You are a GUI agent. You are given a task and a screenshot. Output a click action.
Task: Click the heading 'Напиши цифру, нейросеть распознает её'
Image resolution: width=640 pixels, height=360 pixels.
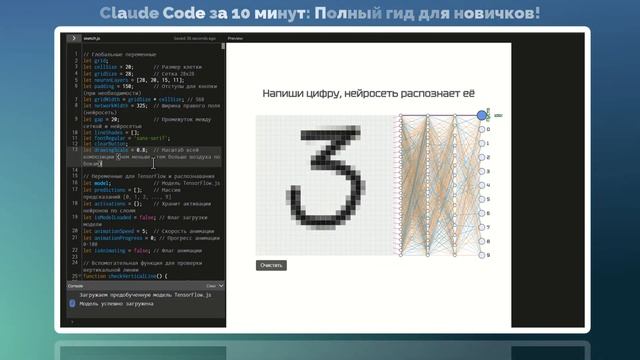(368, 94)
